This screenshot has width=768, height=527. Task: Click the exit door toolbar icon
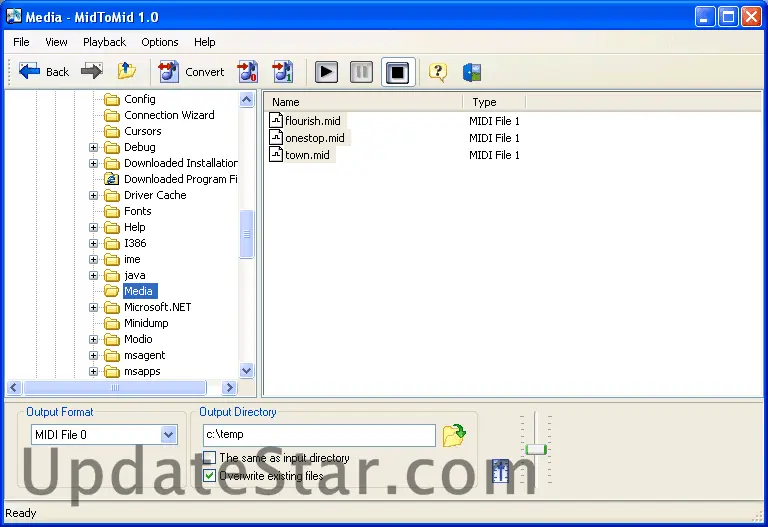coord(472,72)
